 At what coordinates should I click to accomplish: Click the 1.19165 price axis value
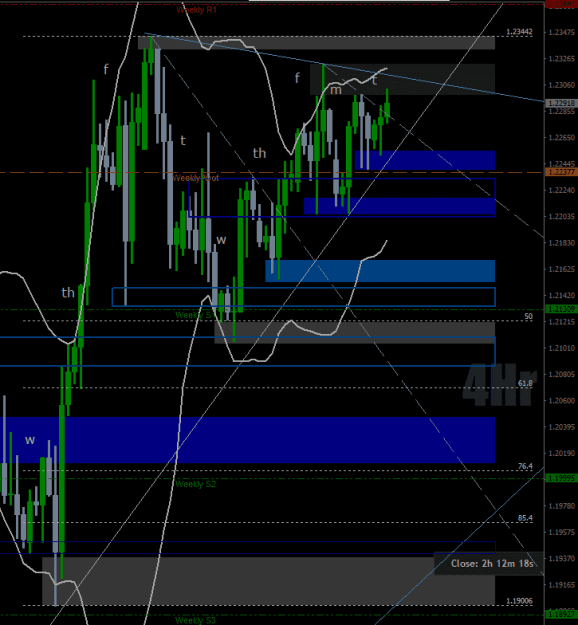click(x=561, y=585)
